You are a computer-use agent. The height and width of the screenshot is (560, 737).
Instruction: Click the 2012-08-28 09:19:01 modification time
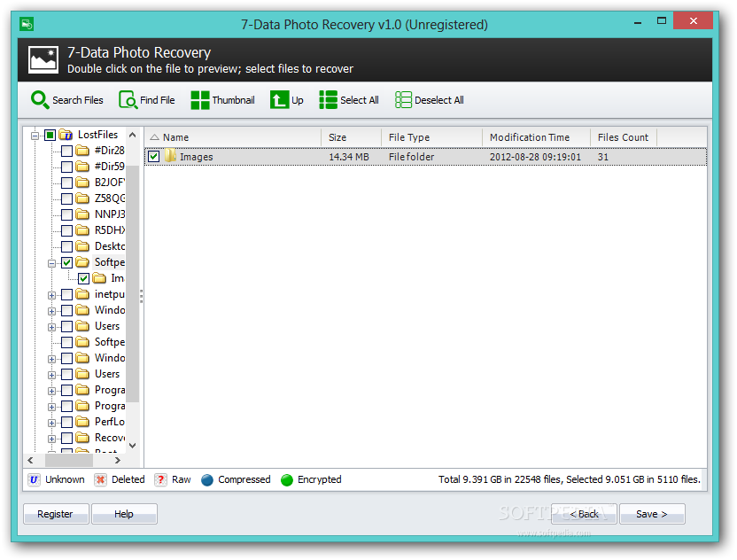coord(535,157)
